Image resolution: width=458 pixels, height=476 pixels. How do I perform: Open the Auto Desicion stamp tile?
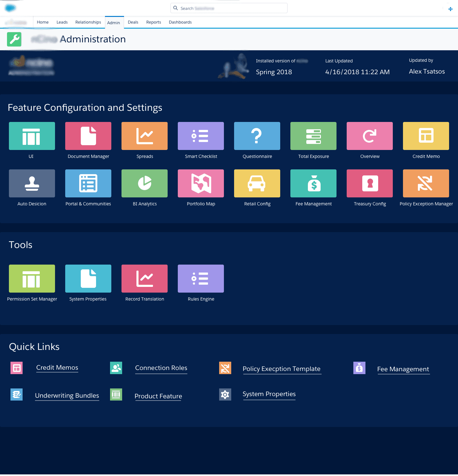pyautogui.click(x=32, y=183)
